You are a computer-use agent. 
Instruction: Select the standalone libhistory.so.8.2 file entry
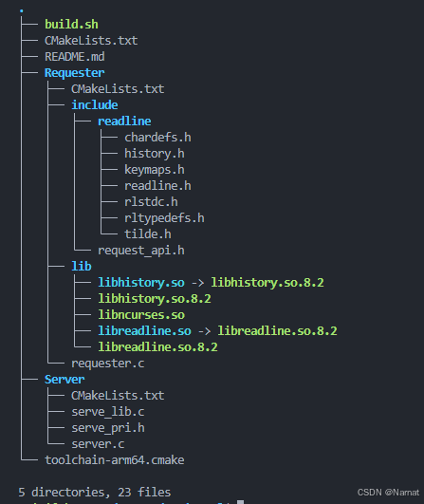(x=155, y=299)
